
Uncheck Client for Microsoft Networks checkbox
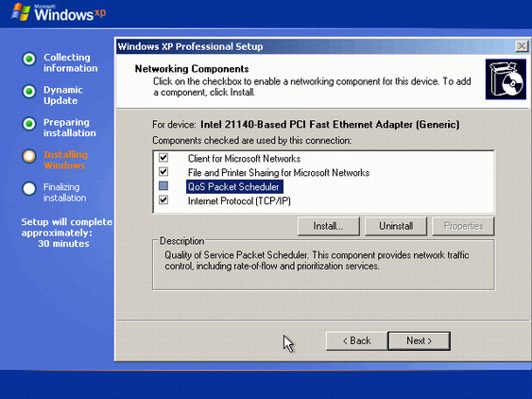163,158
